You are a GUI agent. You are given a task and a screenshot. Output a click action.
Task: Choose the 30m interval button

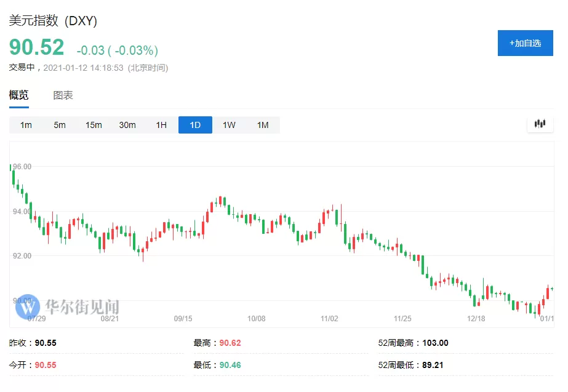tap(127, 125)
